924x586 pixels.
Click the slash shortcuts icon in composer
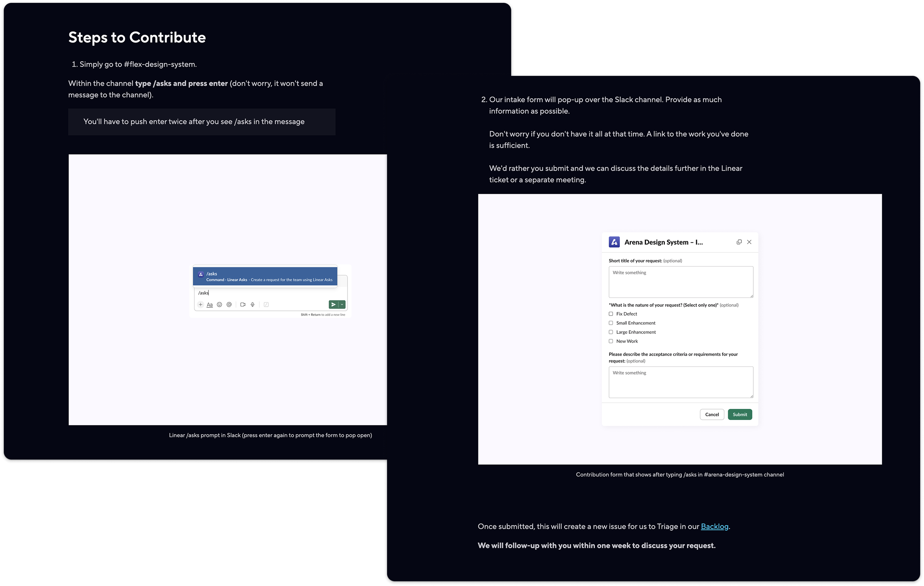[266, 305]
